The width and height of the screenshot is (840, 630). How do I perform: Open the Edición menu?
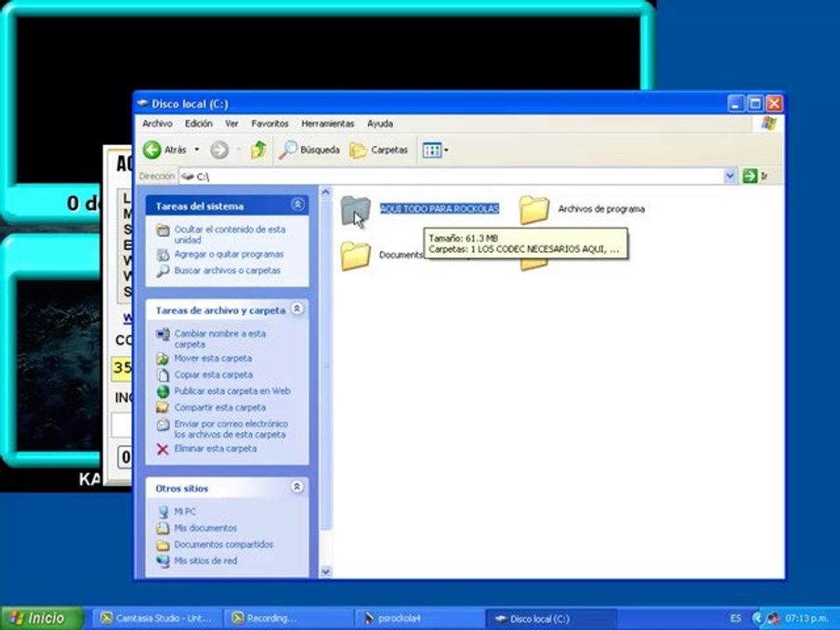(x=199, y=123)
